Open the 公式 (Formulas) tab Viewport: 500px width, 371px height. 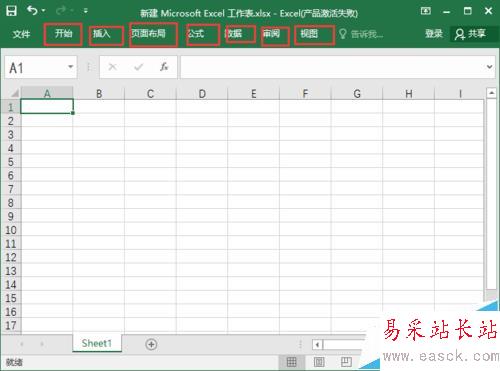[195, 34]
